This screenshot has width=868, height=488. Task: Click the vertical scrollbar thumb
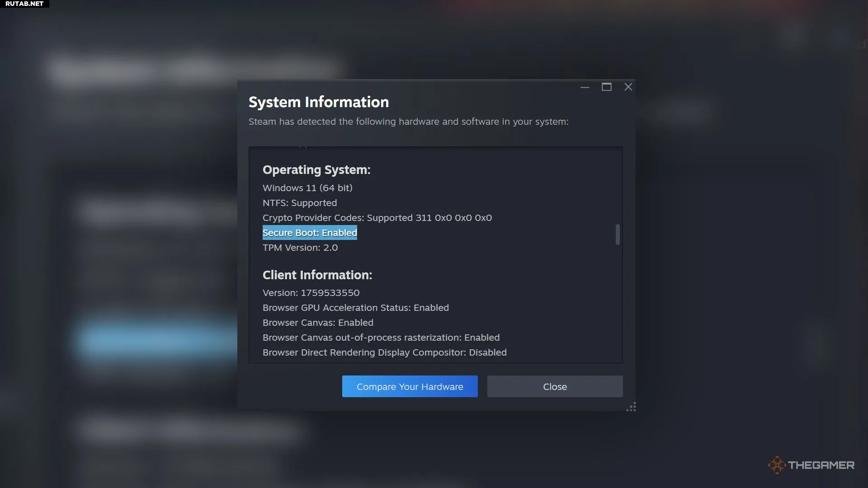pyautogui.click(x=618, y=235)
